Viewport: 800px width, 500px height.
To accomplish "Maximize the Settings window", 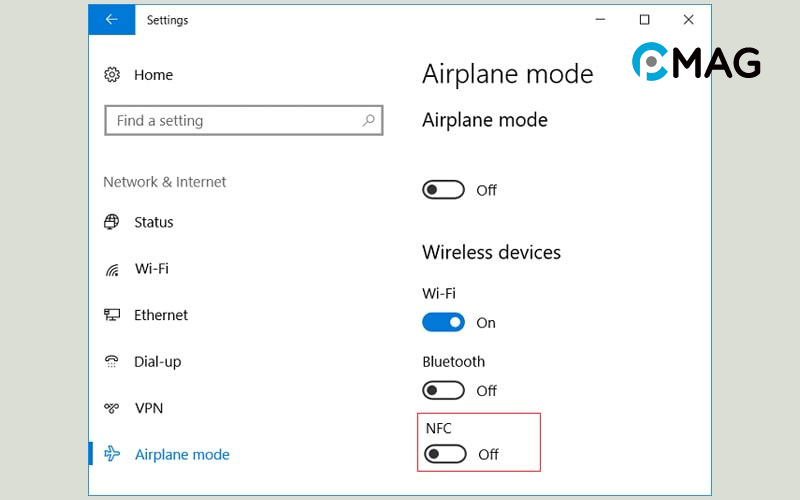I will 644,19.
